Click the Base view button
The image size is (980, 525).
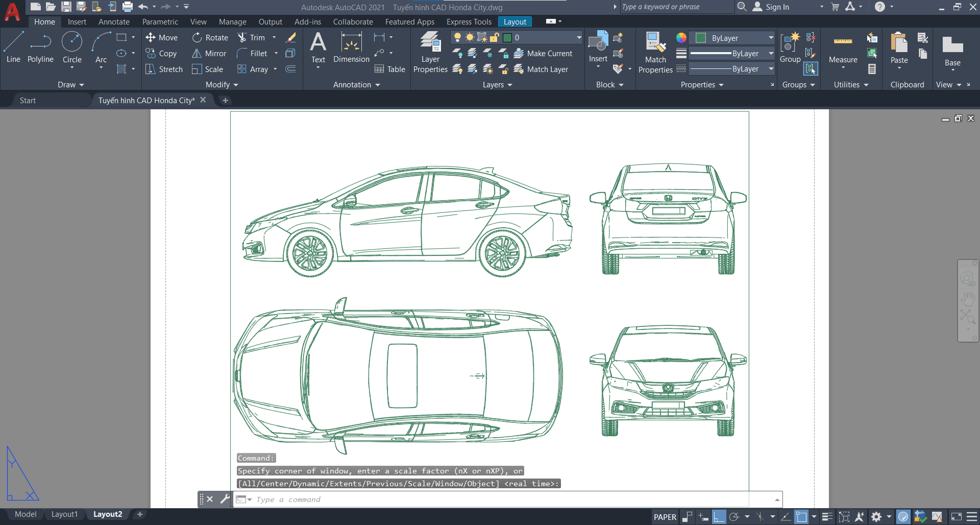[x=952, y=51]
